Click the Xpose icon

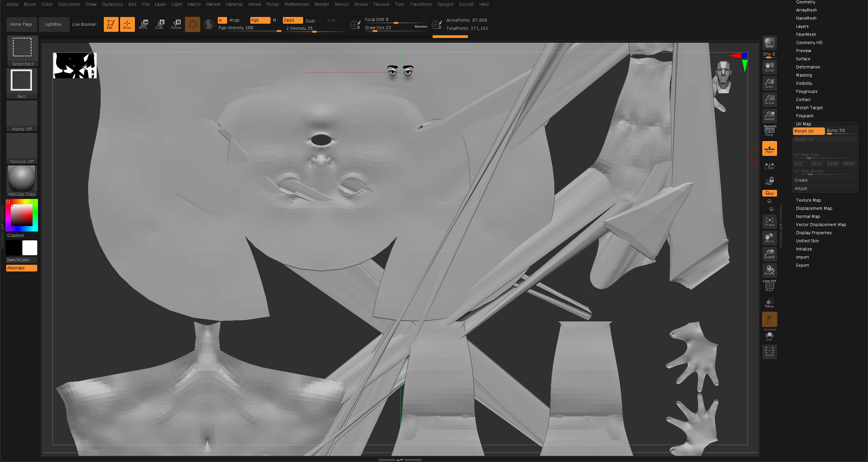(769, 352)
